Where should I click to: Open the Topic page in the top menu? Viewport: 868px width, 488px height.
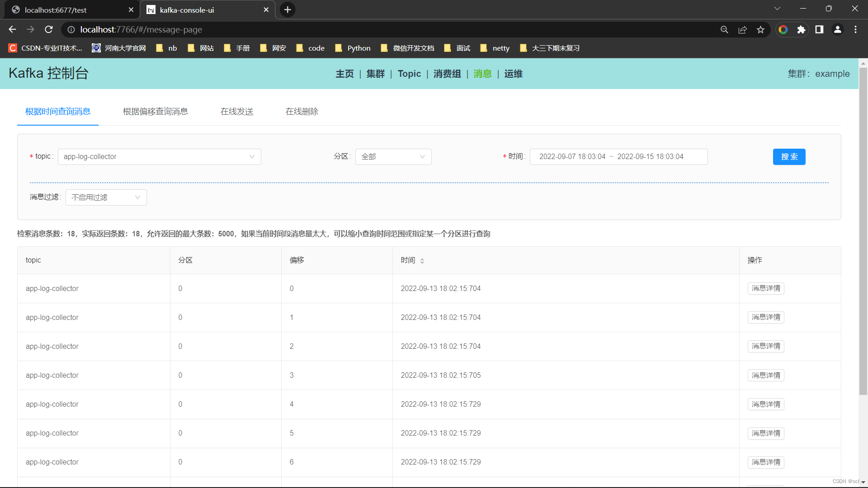coord(409,74)
